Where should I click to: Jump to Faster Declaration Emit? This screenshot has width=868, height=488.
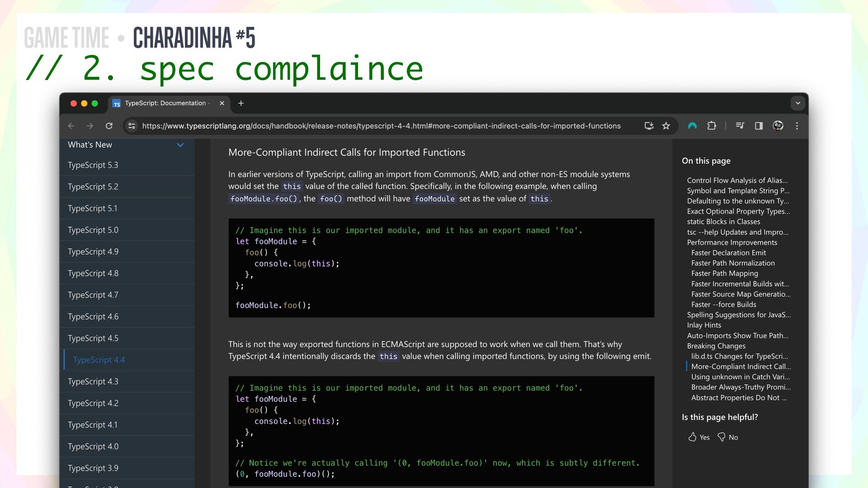[x=728, y=253]
